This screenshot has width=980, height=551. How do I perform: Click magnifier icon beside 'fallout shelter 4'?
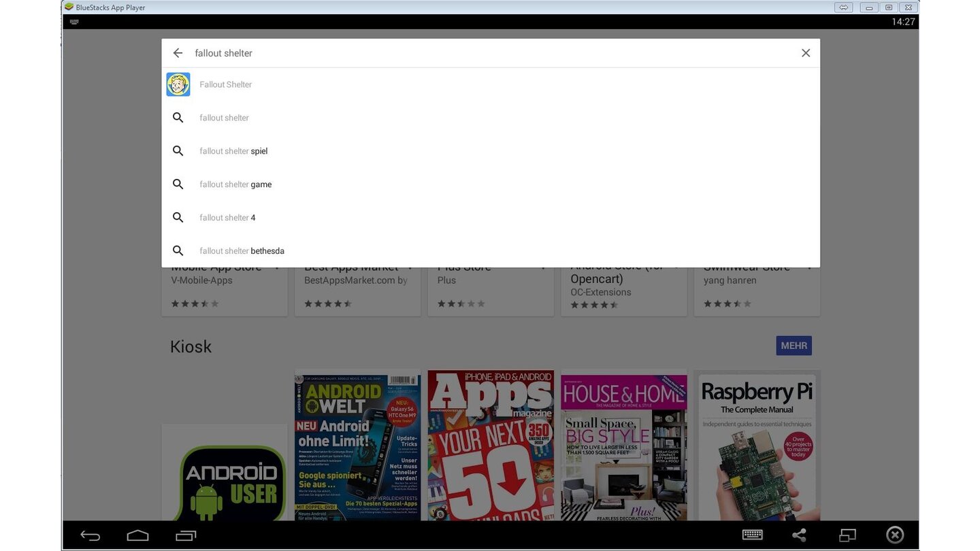tap(178, 218)
